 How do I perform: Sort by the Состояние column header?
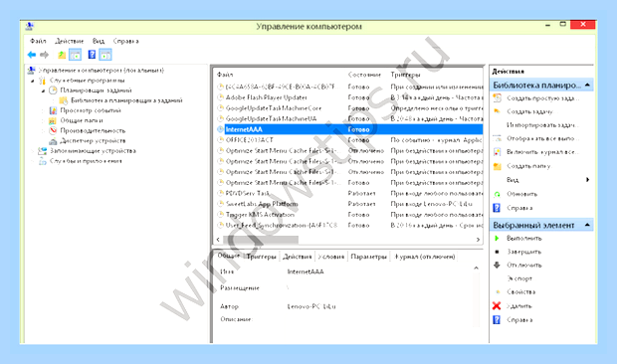coord(364,75)
